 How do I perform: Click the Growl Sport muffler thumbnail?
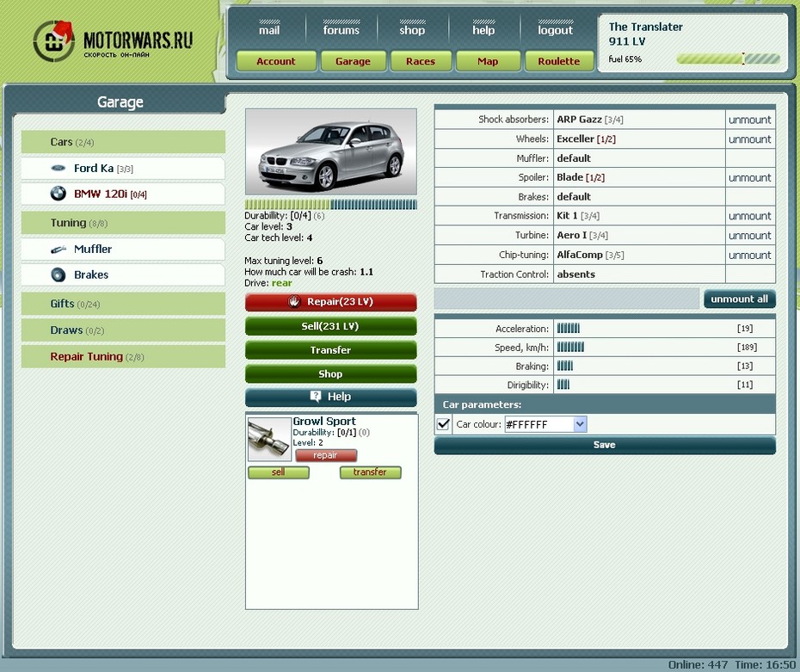[x=269, y=440]
